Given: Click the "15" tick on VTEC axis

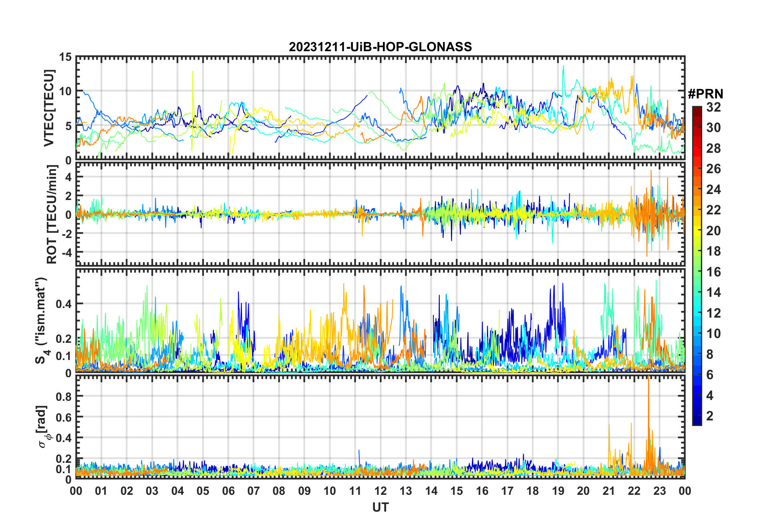Looking at the screenshot, I should [x=66, y=57].
